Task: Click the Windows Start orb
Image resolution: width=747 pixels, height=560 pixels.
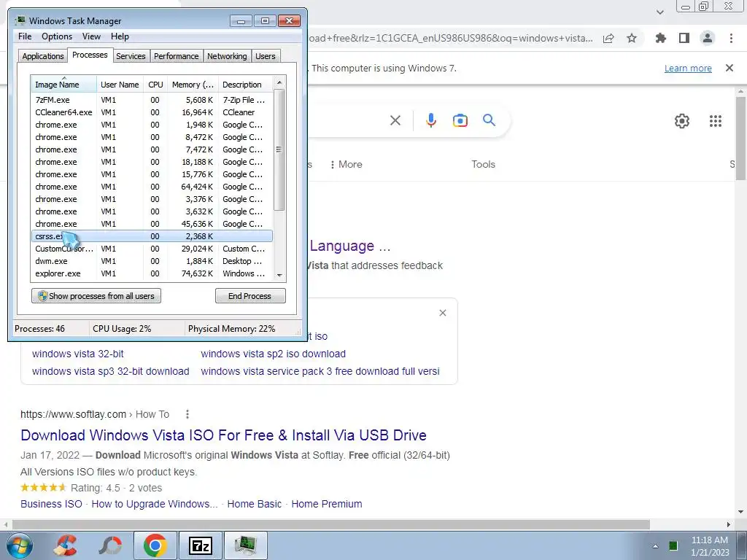Action: [x=20, y=545]
